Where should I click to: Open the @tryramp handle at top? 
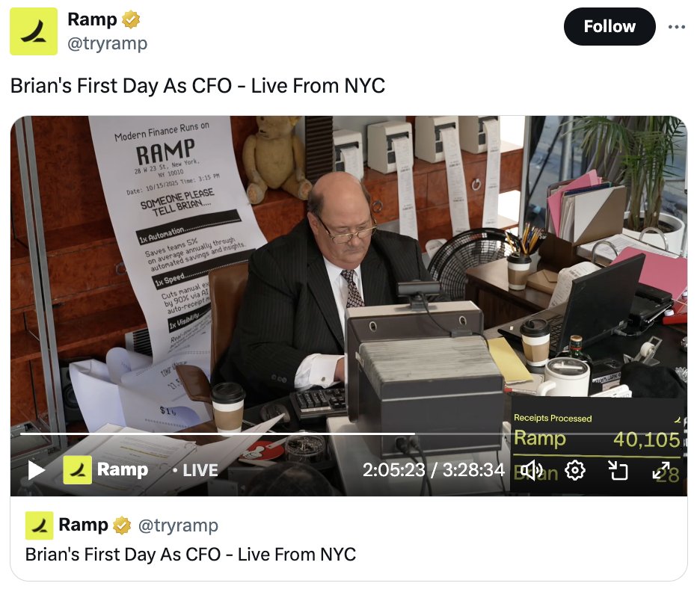coord(107,44)
